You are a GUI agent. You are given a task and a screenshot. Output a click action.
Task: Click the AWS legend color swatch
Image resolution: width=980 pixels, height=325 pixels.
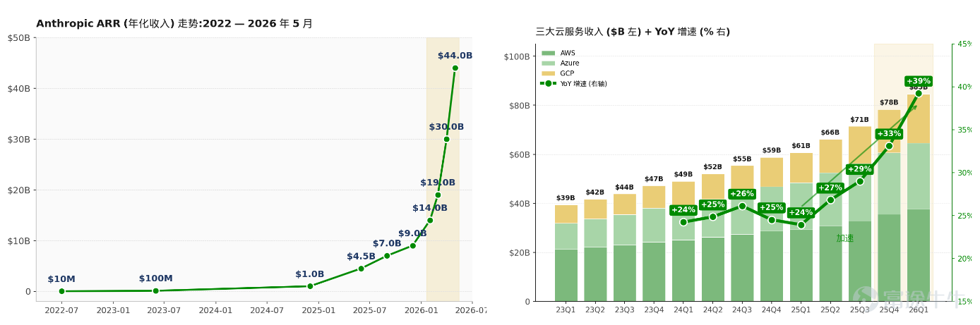click(x=548, y=53)
